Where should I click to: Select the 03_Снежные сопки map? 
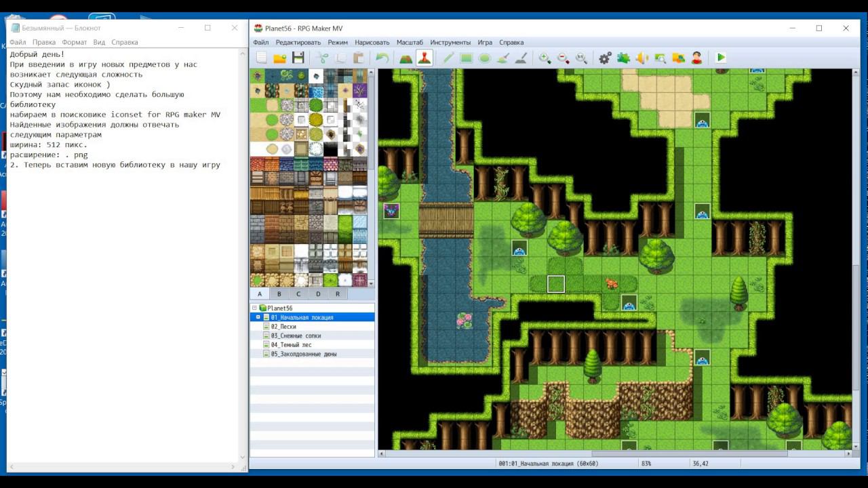pos(296,335)
